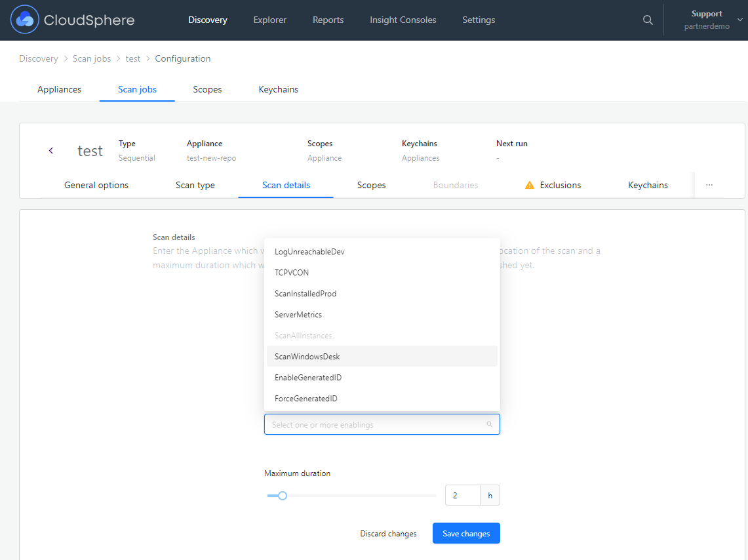
Task: Open the search magnifier in top bar
Action: click(647, 20)
